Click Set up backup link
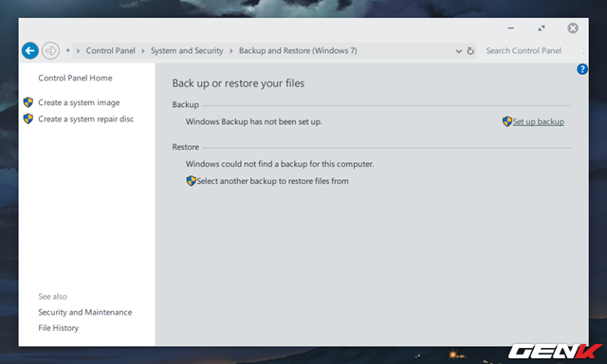Image resolution: width=607 pixels, height=364 pixels. coord(538,122)
